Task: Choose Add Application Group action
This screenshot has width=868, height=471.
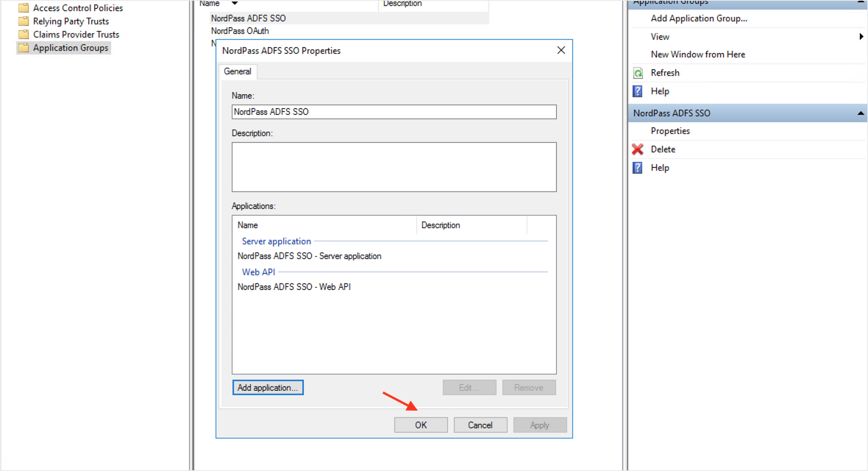Action: pos(699,18)
